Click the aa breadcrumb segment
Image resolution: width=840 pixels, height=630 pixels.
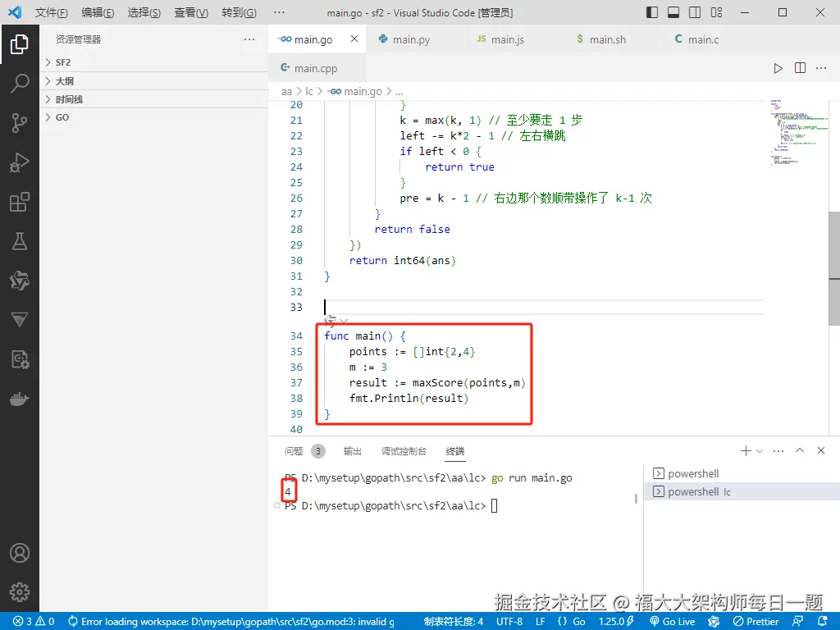pyautogui.click(x=286, y=92)
